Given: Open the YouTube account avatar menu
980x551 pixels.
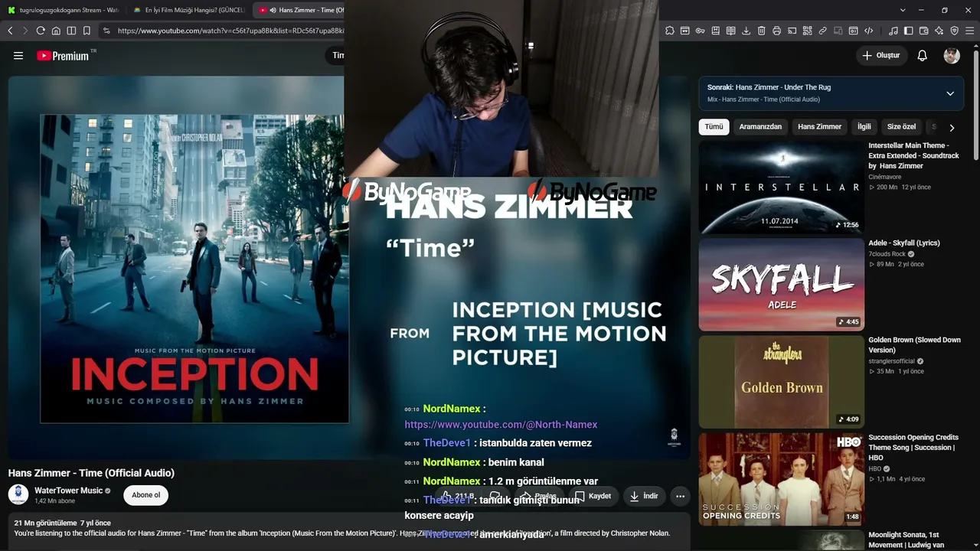Looking at the screenshot, I should point(952,56).
